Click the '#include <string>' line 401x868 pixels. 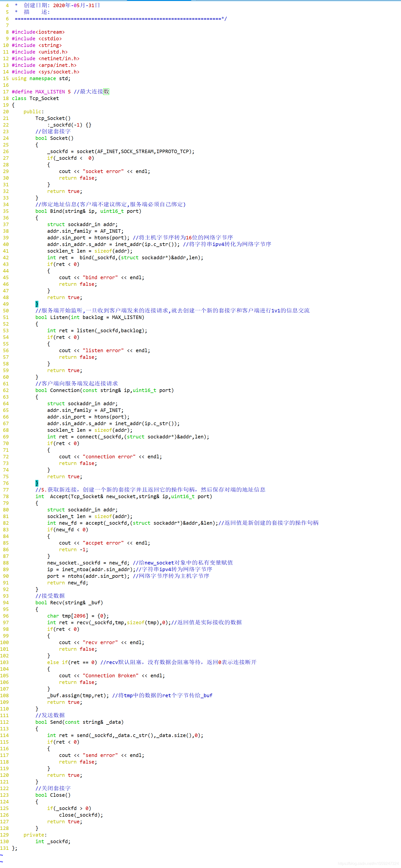click(x=37, y=45)
